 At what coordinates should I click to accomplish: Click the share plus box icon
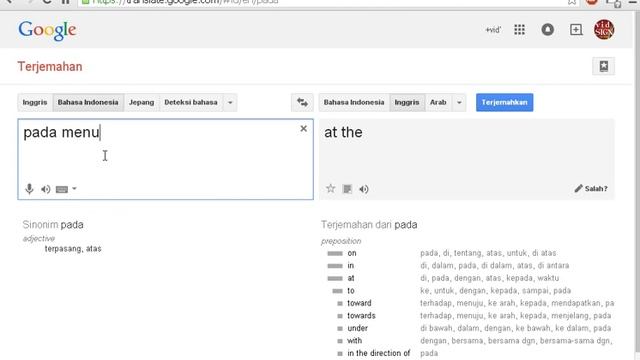click(576, 30)
